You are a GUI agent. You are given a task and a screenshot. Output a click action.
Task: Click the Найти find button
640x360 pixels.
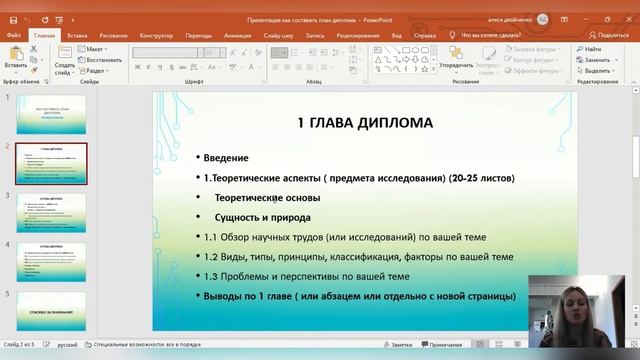589,49
